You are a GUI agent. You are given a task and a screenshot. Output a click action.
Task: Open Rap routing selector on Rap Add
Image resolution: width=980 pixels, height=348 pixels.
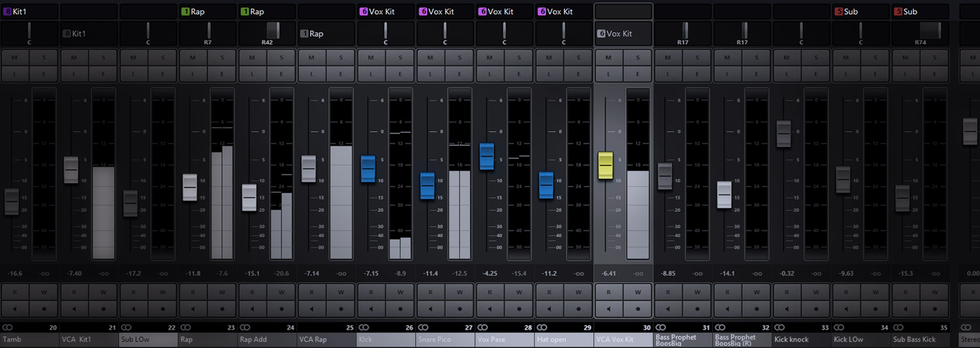pos(267,11)
